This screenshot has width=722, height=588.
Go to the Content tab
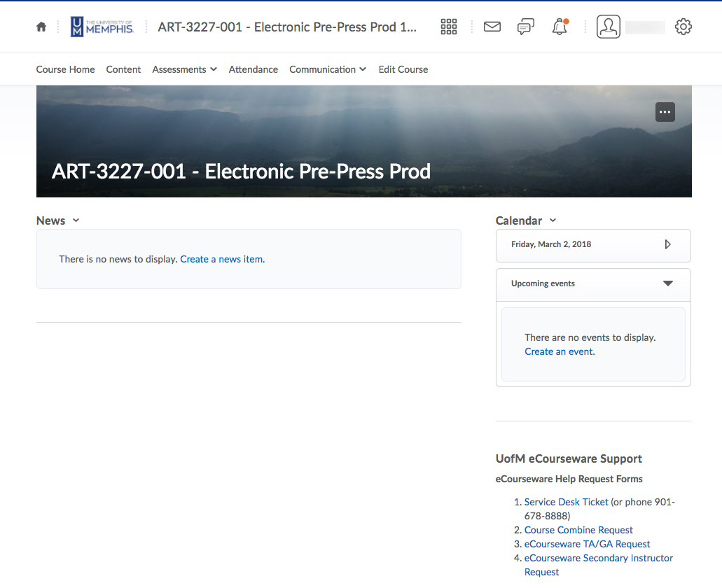point(123,69)
